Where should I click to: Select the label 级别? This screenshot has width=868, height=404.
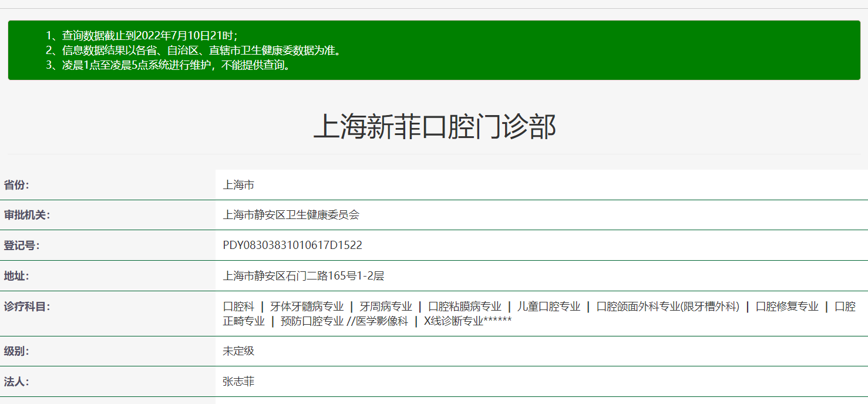click(16, 352)
